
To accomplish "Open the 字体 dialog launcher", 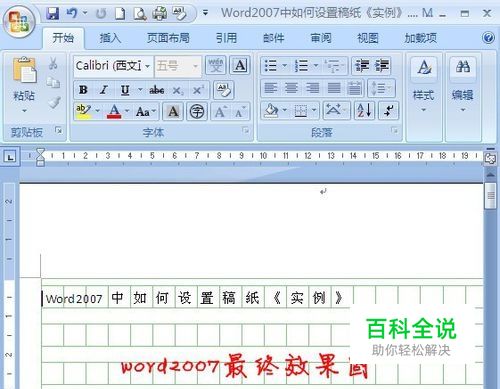I will (x=246, y=131).
